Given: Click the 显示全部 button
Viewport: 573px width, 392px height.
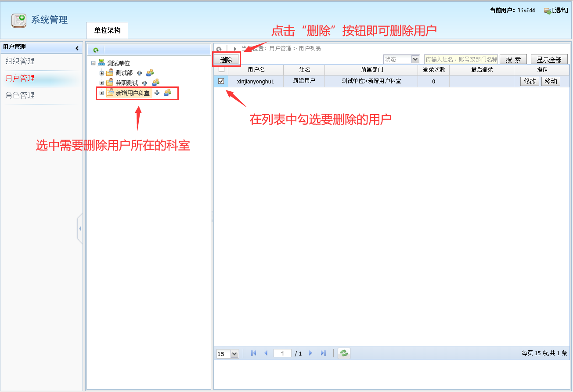Looking at the screenshot, I should (549, 60).
